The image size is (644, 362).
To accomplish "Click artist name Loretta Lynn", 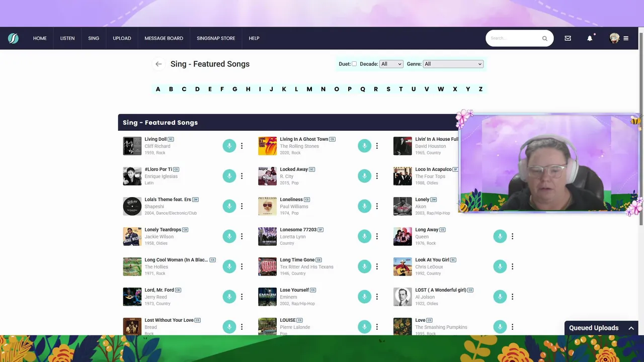I will point(293,237).
